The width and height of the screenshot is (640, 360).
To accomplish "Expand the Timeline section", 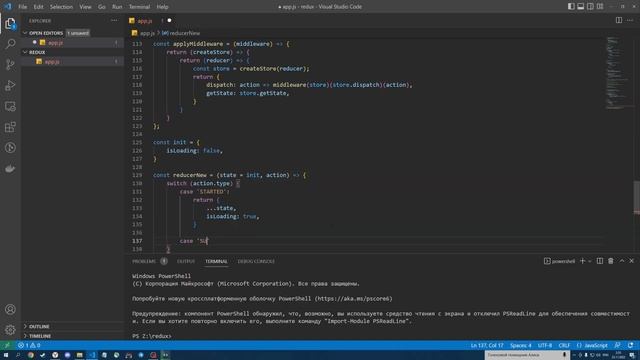I will point(40,336).
